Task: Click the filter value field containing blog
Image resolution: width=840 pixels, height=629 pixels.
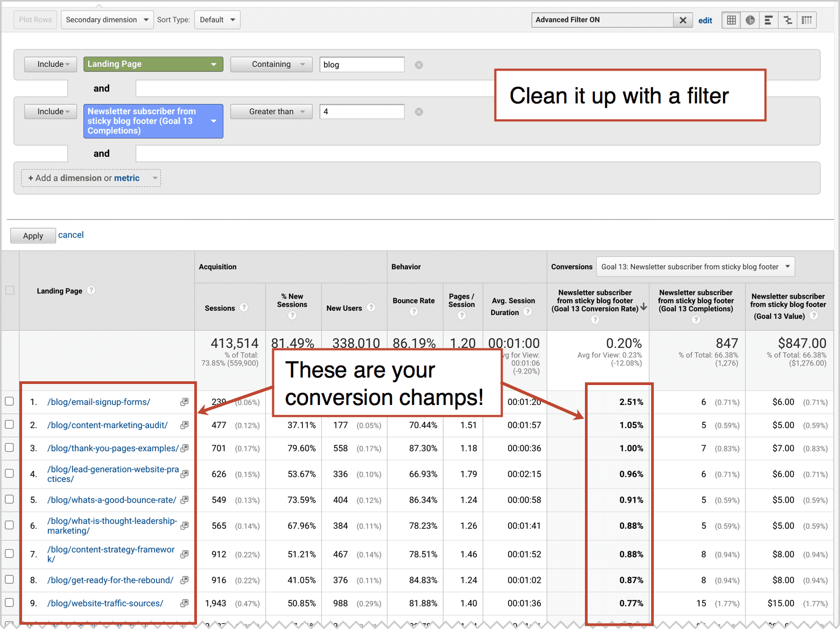Action: pos(362,65)
